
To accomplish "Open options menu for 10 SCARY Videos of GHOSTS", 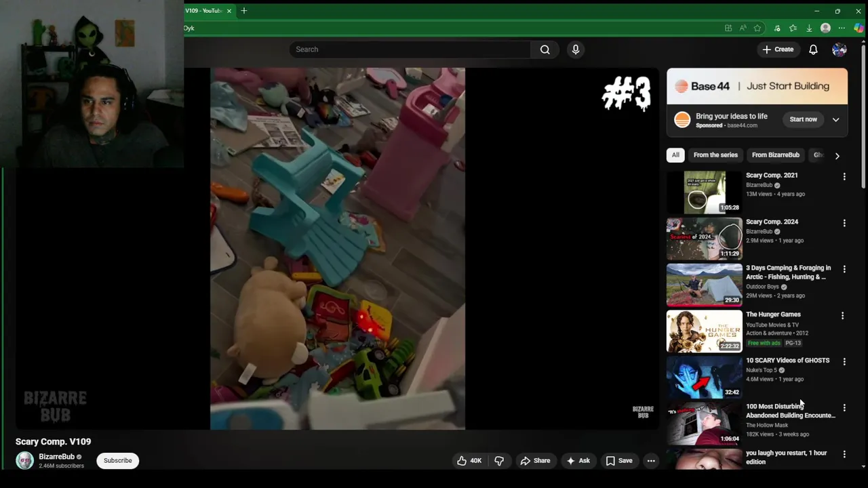I will click(844, 362).
